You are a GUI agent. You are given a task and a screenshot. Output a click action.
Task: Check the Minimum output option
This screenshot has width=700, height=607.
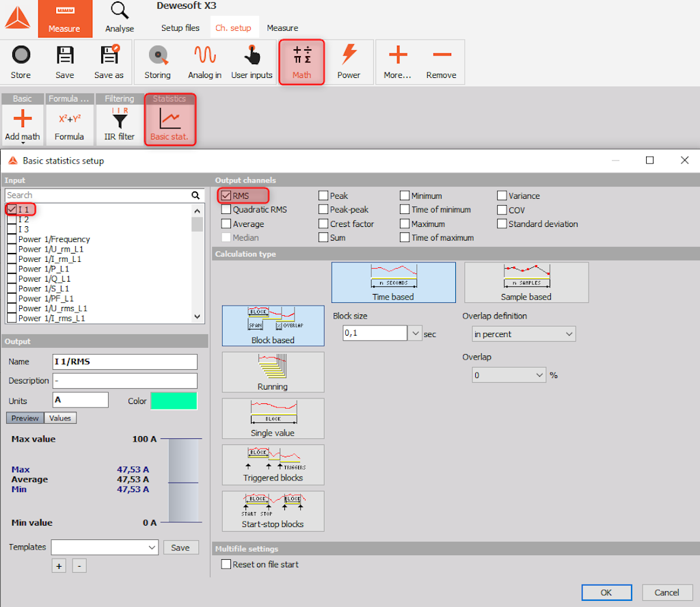(x=405, y=195)
